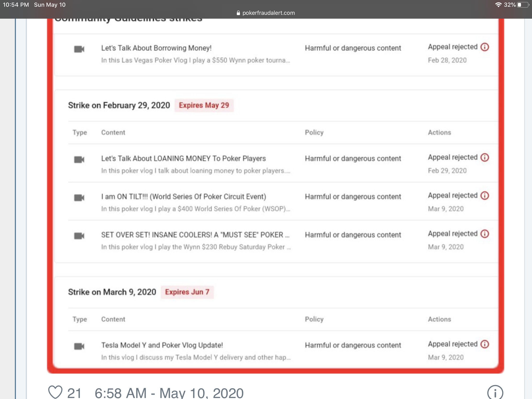
Task: Click 'Strike on February 29, 2020' heading
Action: click(x=119, y=105)
